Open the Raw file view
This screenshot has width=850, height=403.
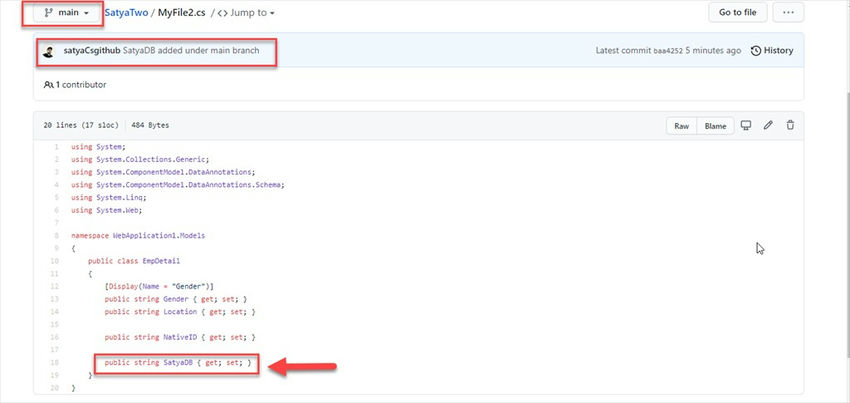(x=681, y=126)
